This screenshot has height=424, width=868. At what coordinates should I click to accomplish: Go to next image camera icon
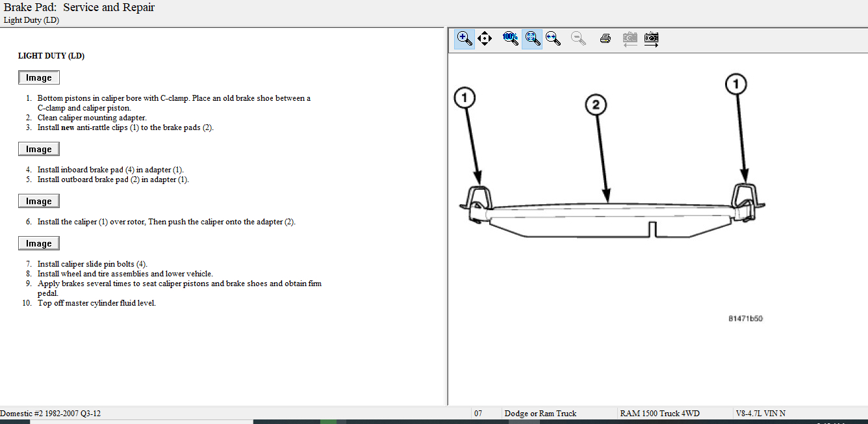point(652,38)
